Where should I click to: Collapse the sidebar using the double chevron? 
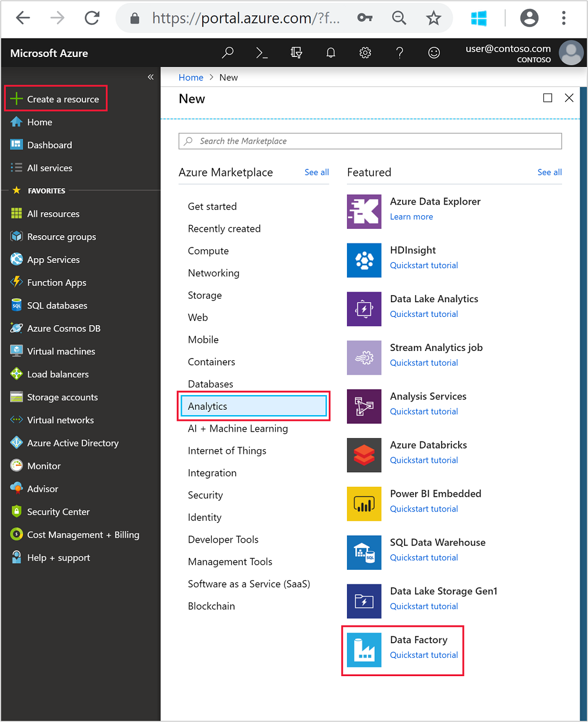(151, 76)
